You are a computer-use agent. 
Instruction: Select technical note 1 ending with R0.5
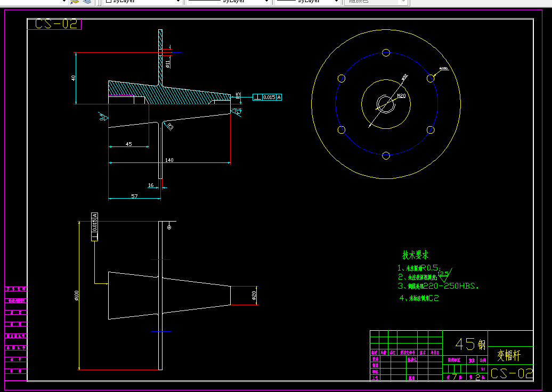click(419, 268)
